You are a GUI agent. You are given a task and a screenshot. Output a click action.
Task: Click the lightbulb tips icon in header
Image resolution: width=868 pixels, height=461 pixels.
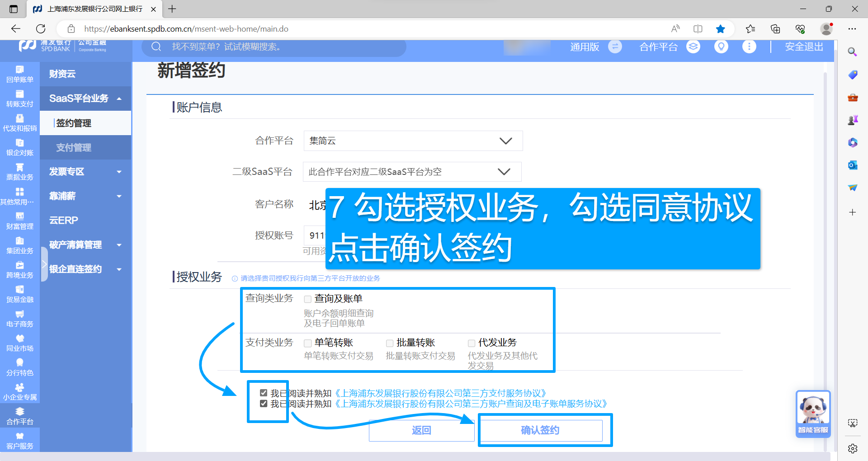pos(721,47)
